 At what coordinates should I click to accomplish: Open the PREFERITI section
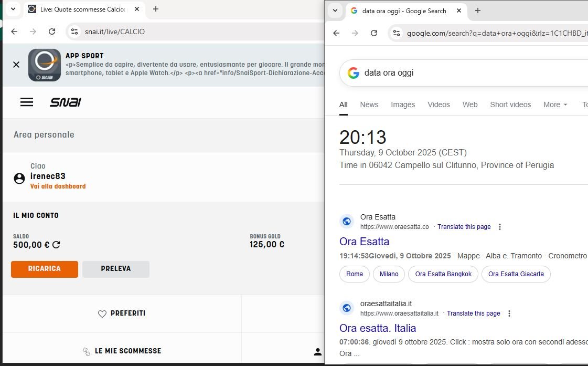point(122,313)
